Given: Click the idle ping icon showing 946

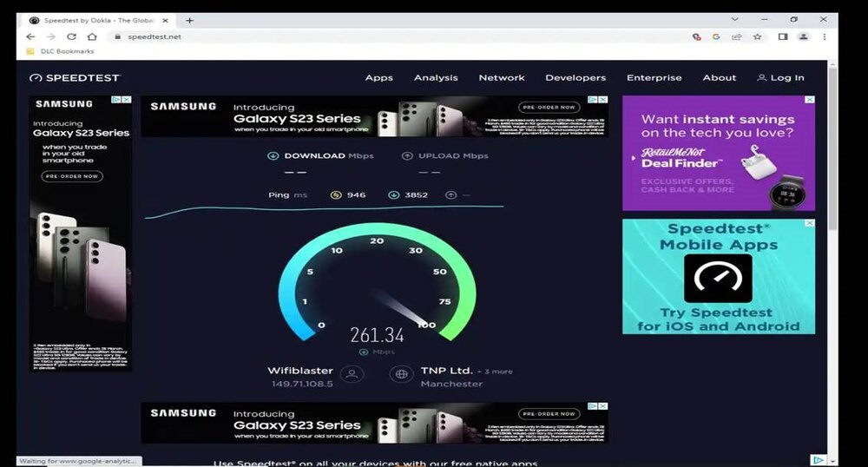Looking at the screenshot, I should coord(335,194).
